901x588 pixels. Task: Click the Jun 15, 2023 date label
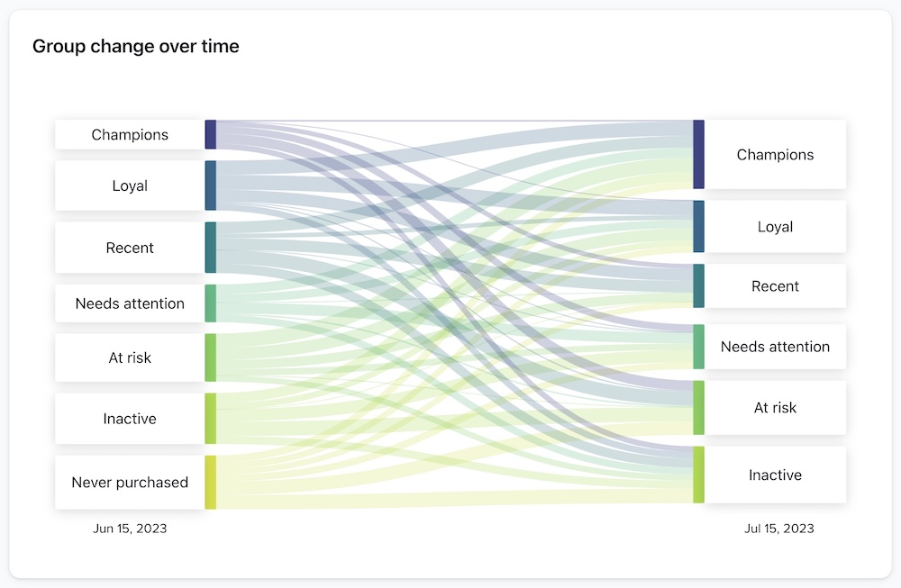click(130, 529)
